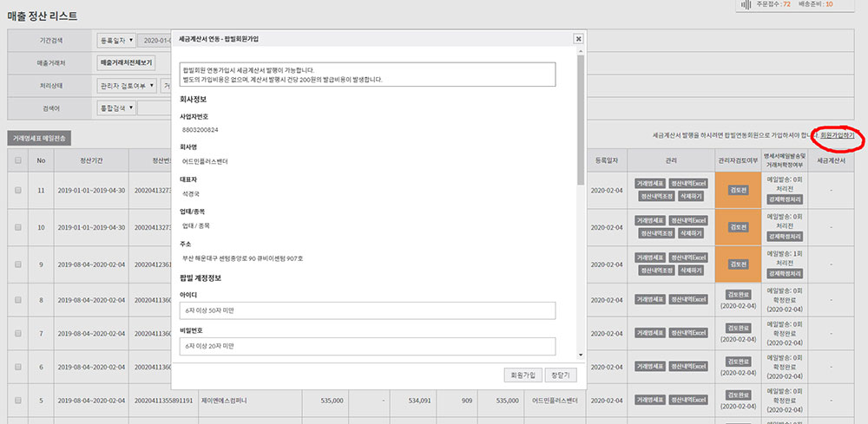Check the row No 11 checkbox
Image resolution: width=868 pixels, height=424 pixels.
coord(18,190)
